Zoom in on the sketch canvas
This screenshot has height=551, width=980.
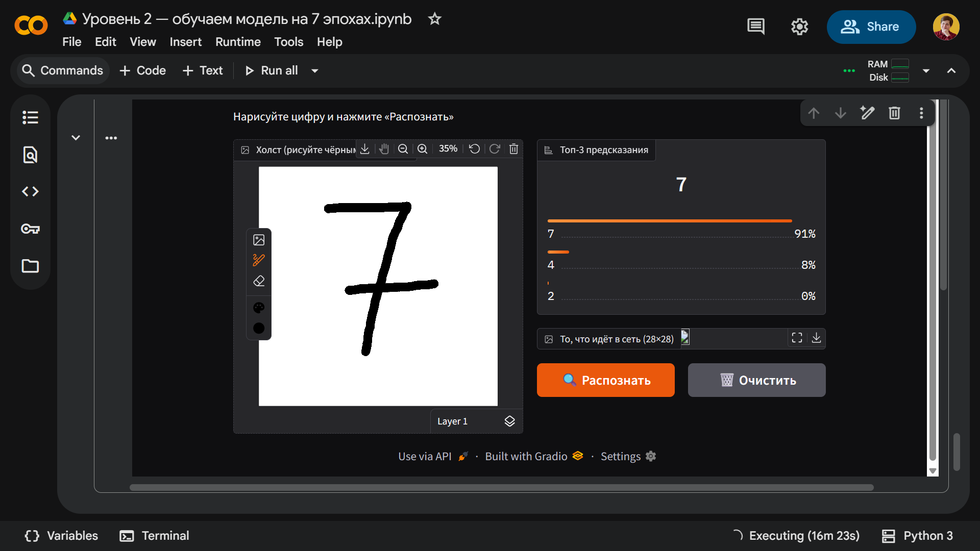(x=422, y=149)
